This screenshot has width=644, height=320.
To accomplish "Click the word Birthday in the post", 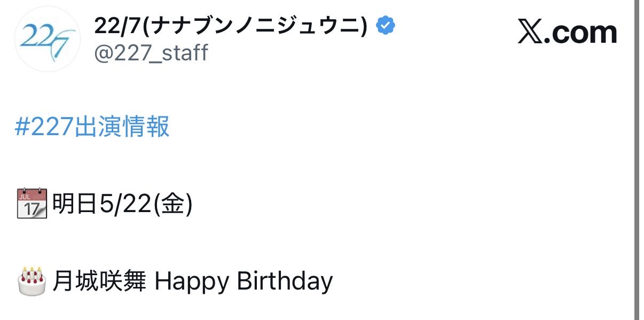I will 285,282.
